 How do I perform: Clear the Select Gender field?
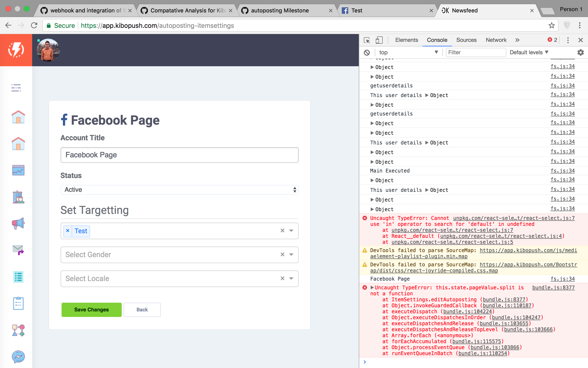[282, 255]
